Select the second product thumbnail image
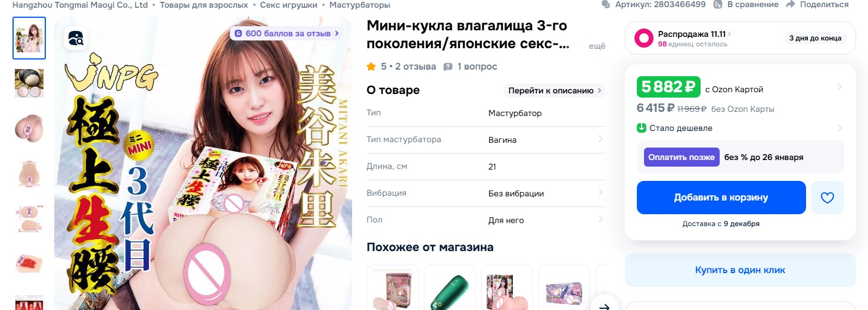868x310 pixels. point(29,83)
